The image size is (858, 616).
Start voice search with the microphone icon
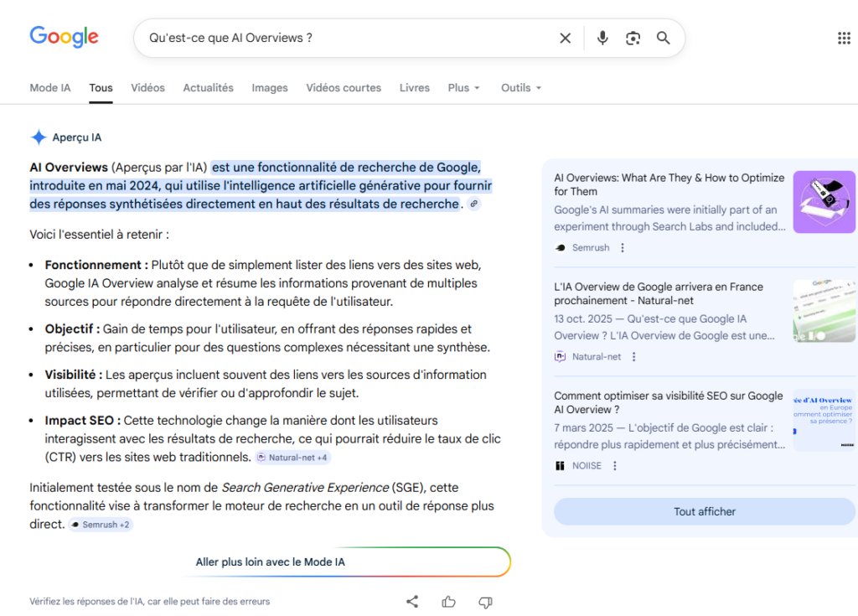point(602,38)
